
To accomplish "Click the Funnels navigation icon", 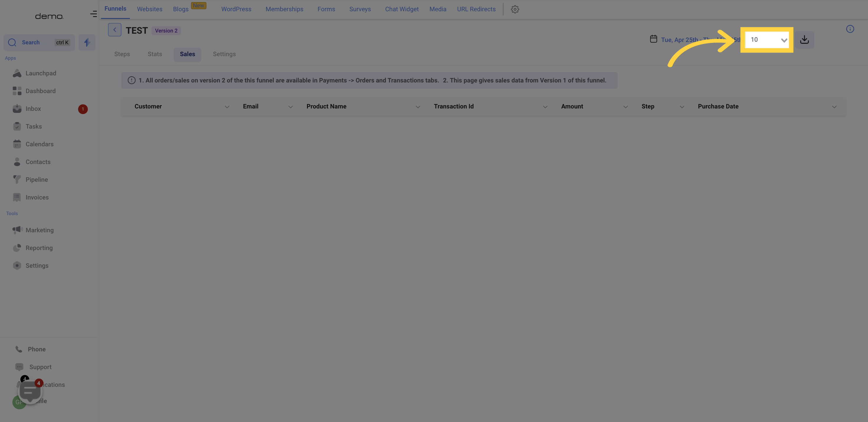I will coord(115,9).
